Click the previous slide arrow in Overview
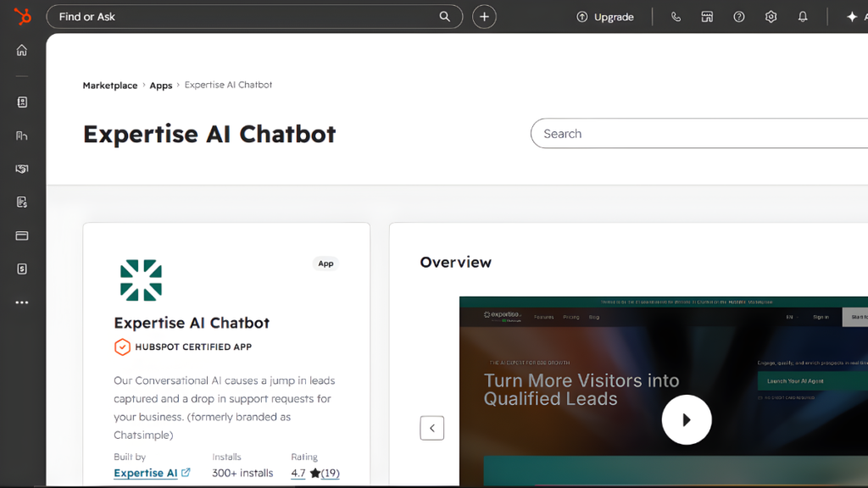The width and height of the screenshot is (868, 488). click(431, 428)
